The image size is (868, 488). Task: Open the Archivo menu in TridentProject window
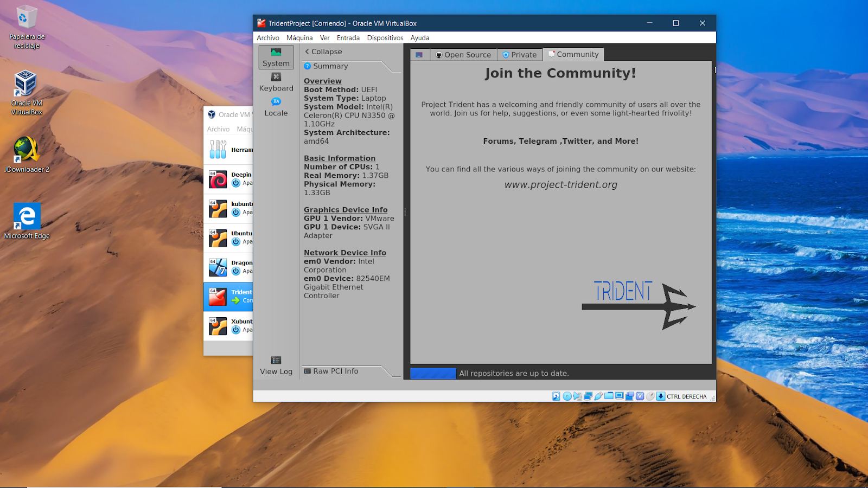[268, 38]
